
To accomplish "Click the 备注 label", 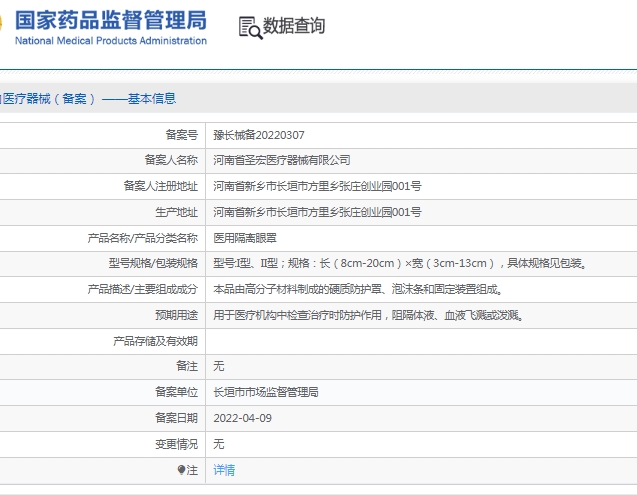I will coord(187,367).
